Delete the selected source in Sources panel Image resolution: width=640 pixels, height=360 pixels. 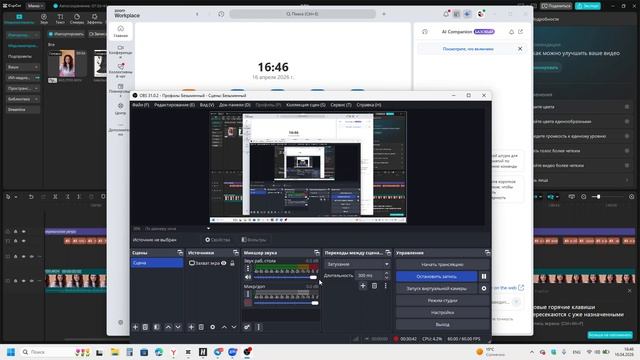[x=201, y=327]
